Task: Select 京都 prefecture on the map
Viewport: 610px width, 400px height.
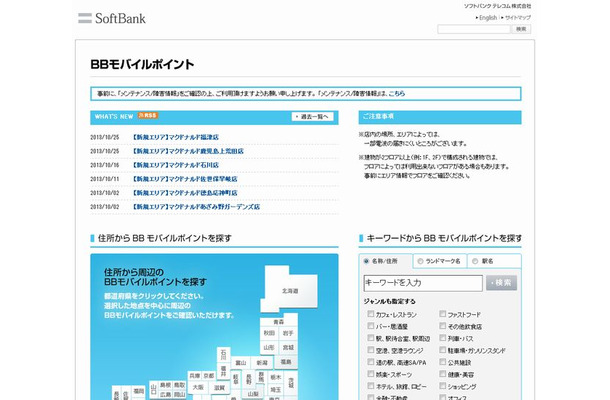Action: (209, 376)
